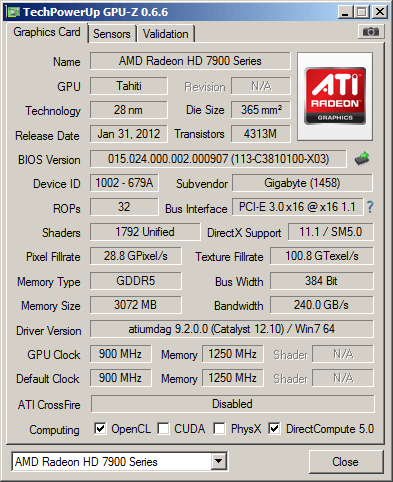393x482 pixels.
Task: Switch to the Sensors tab
Action: pos(112,34)
